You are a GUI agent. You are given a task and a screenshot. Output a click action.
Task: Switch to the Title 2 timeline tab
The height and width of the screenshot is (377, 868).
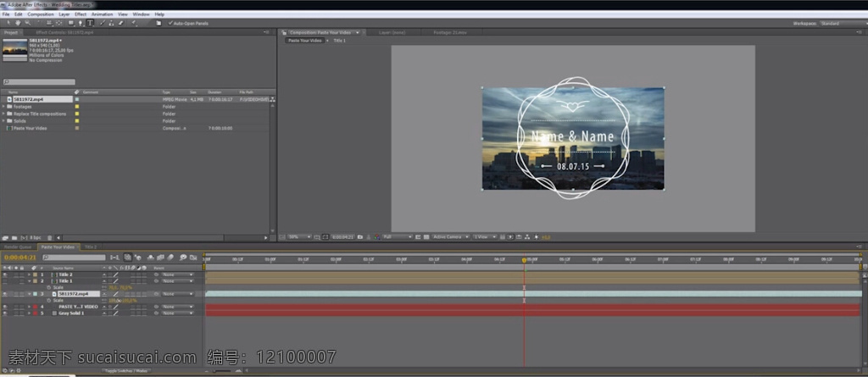coord(91,247)
